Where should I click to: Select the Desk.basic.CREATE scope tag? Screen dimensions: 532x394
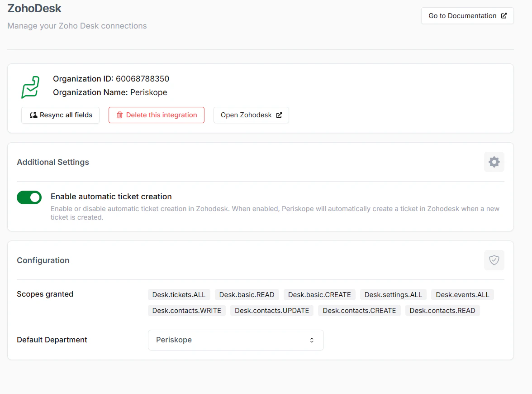[x=319, y=295]
